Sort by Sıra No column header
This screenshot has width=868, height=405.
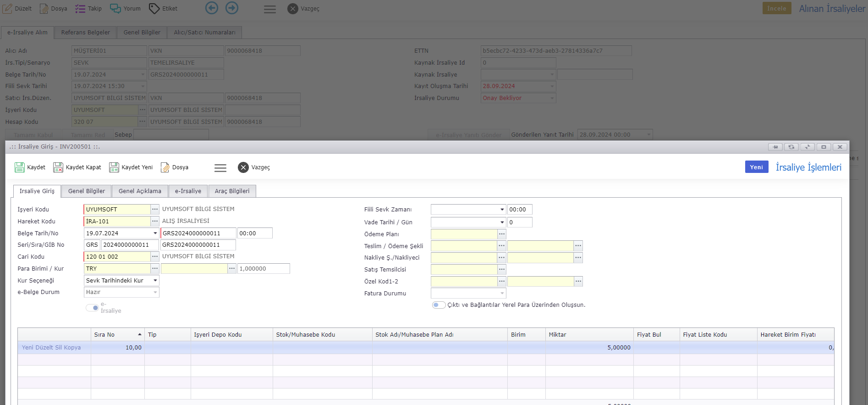tap(118, 335)
